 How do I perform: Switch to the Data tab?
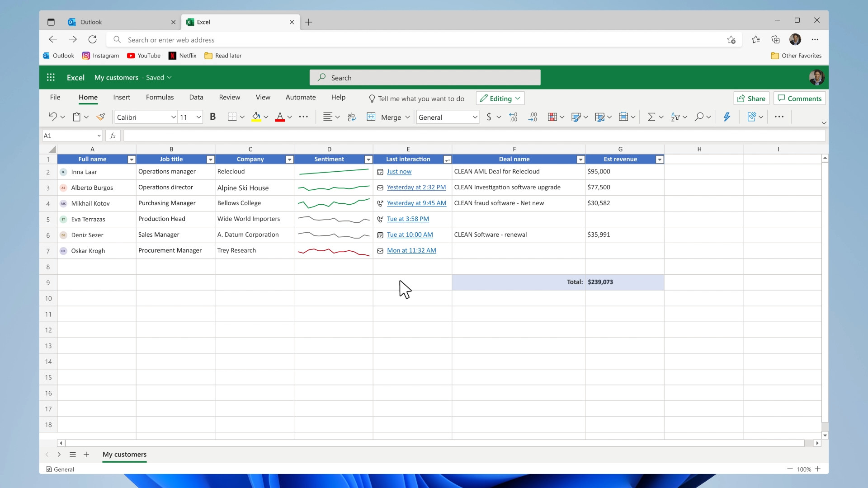point(196,97)
